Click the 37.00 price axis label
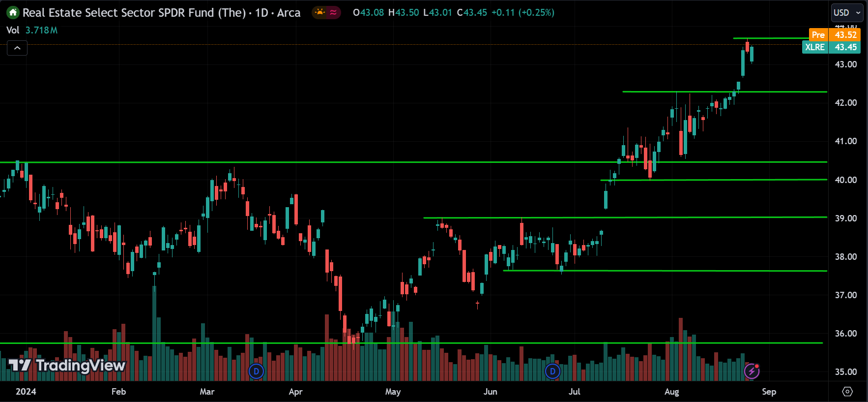Screen dimensions: 868x402 coord(846,295)
